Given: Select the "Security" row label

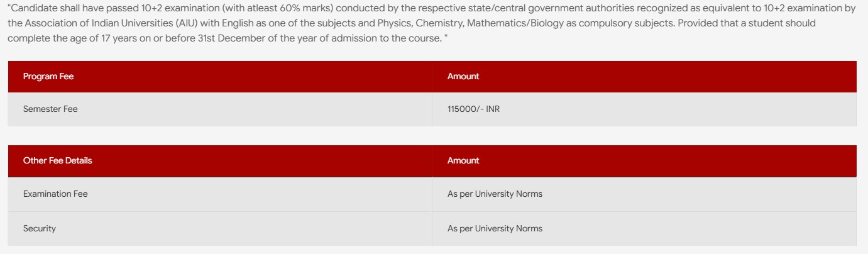Looking at the screenshot, I should coord(40,229).
